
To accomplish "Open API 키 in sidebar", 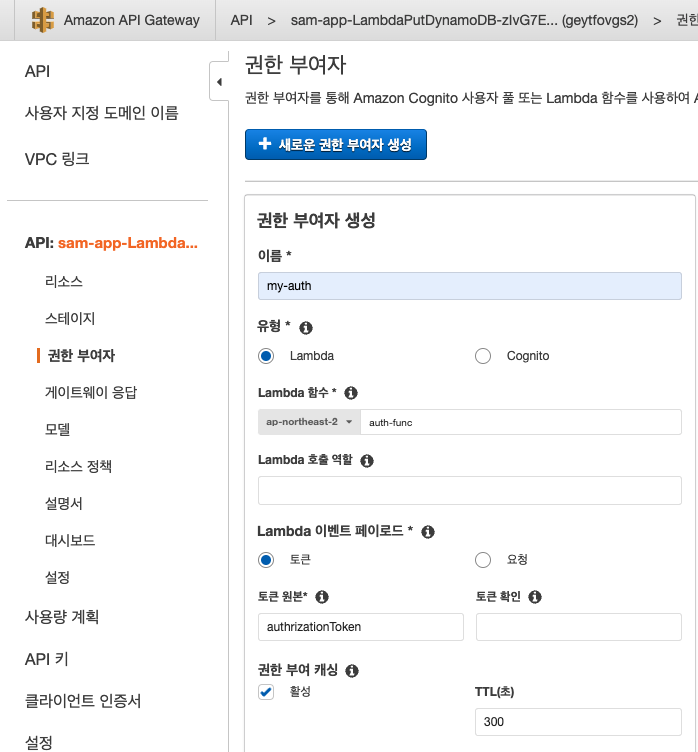I will coord(47,658).
